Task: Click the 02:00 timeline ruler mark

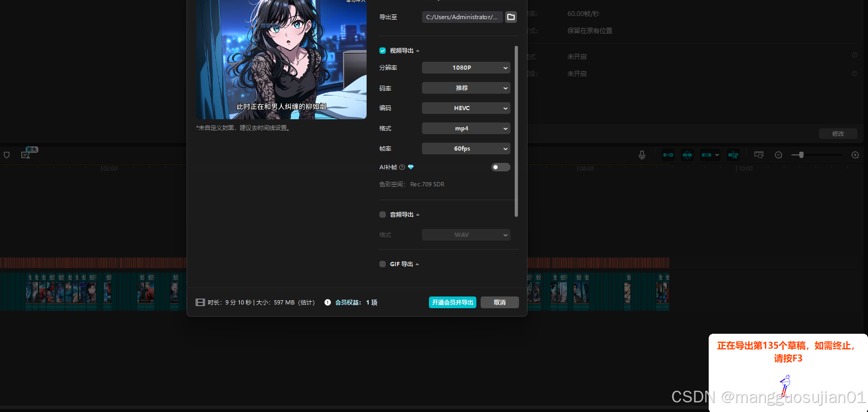Action: (110, 169)
